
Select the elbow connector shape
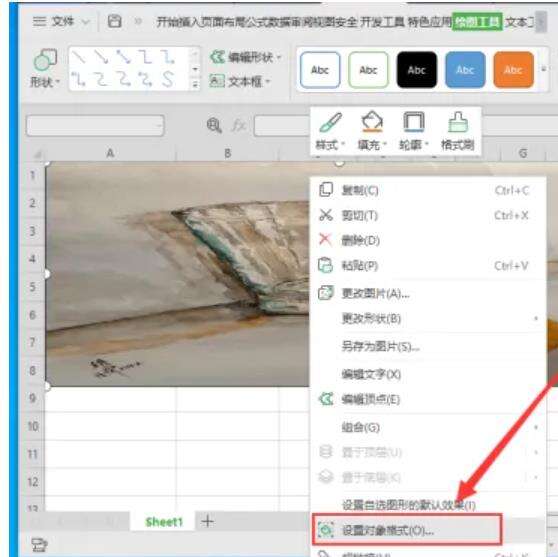click(x=145, y=57)
